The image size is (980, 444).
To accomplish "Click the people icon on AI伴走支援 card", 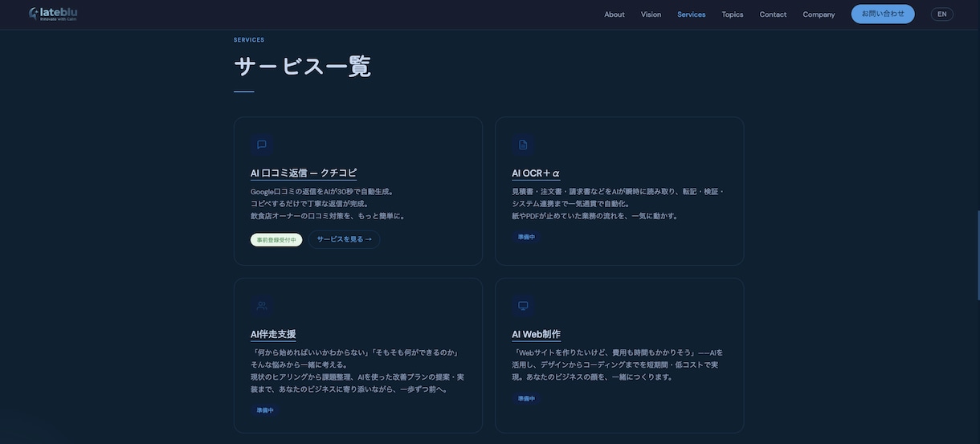I will point(262,305).
